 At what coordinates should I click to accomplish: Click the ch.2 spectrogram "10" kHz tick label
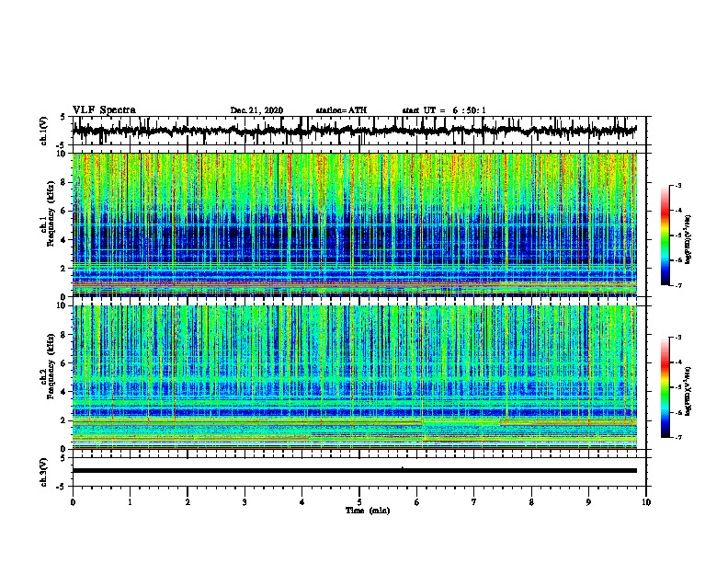[61, 305]
